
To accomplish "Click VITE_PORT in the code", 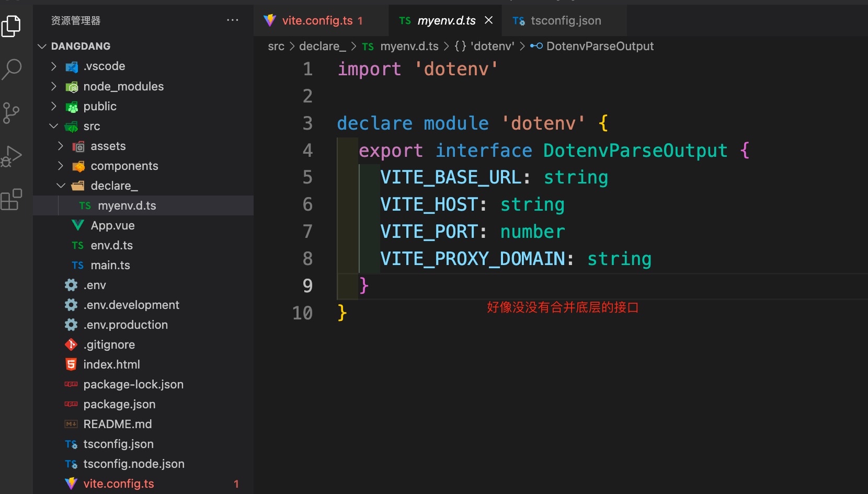I will (429, 232).
